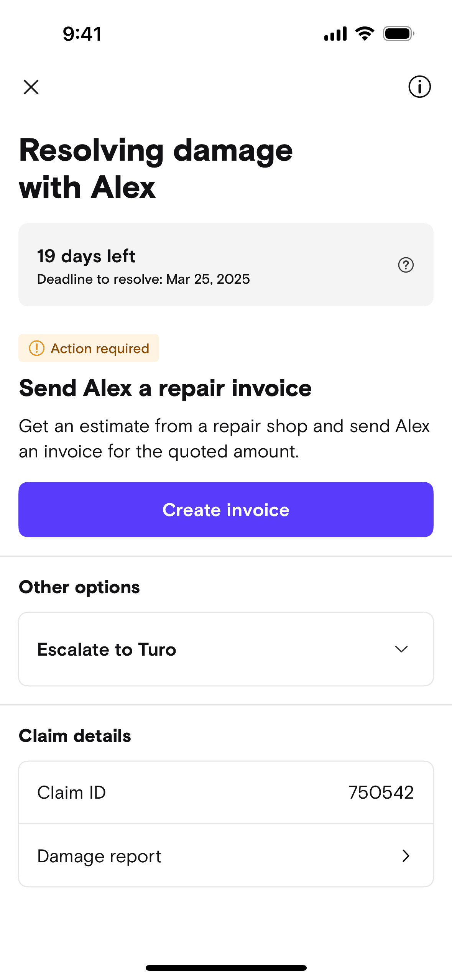The height and width of the screenshot is (980, 452).
Task: Click the cellular signal strength icon
Action: (x=335, y=34)
